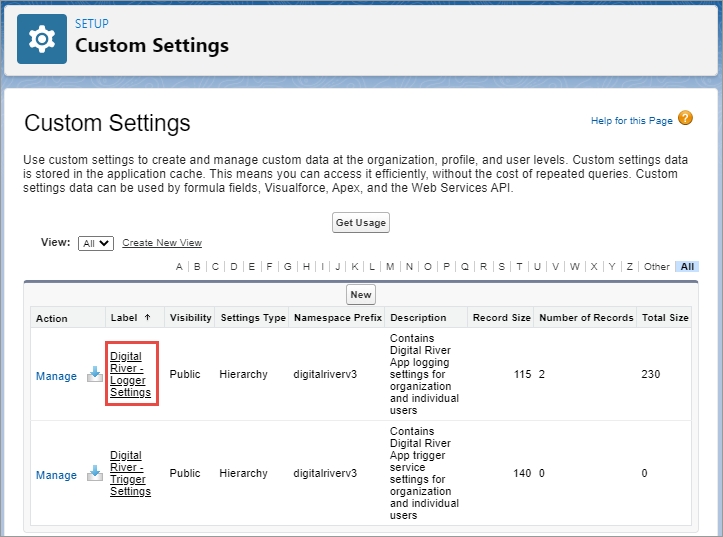
Task: Open the View dropdown set to All
Action: 96,243
